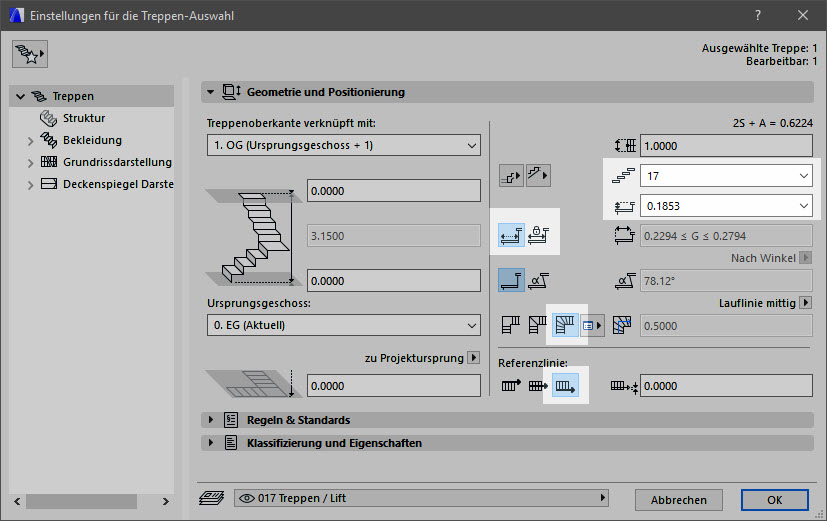Open the number of risers dropdown showing 17
Viewport: 827px width, 521px height.
[726, 176]
